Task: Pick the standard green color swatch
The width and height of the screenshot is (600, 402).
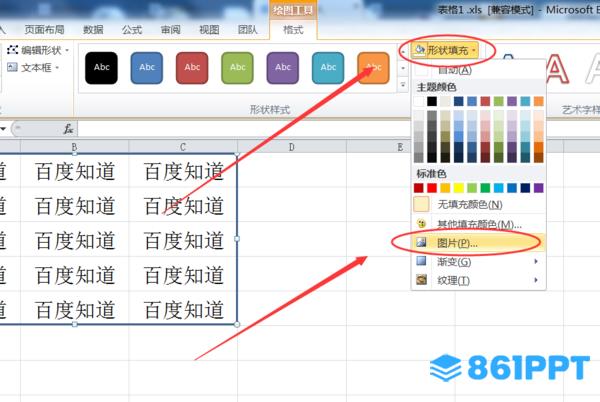Action: (485, 188)
